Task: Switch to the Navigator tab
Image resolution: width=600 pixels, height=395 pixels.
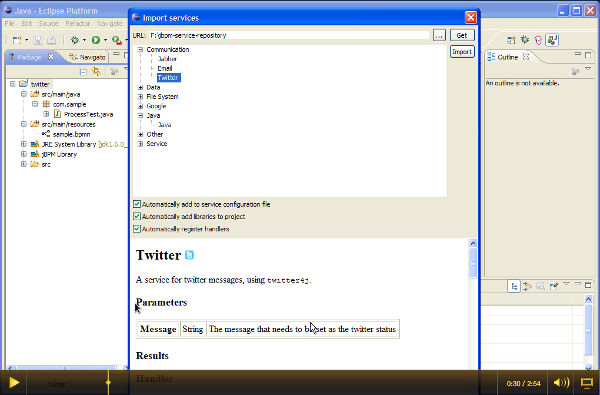Action: click(x=87, y=57)
